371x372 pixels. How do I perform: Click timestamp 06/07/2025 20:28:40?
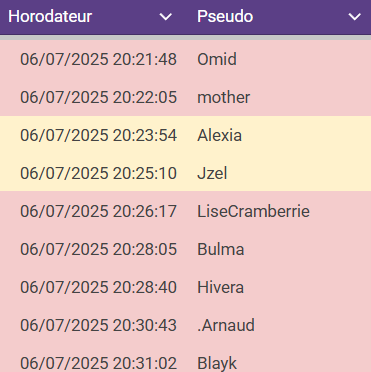point(98,287)
